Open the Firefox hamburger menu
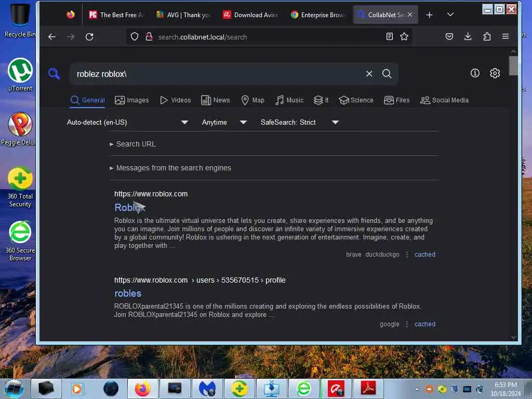532x399 pixels. (x=505, y=36)
